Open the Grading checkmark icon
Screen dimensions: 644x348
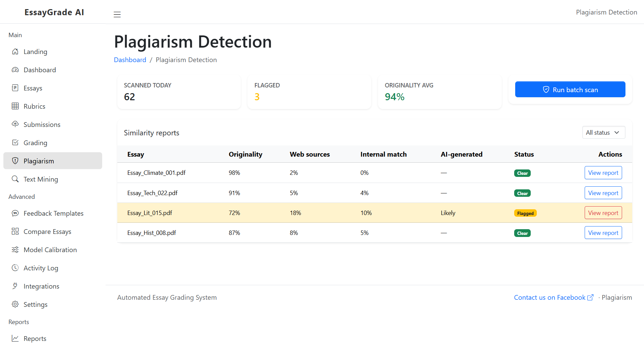point(15,142)
